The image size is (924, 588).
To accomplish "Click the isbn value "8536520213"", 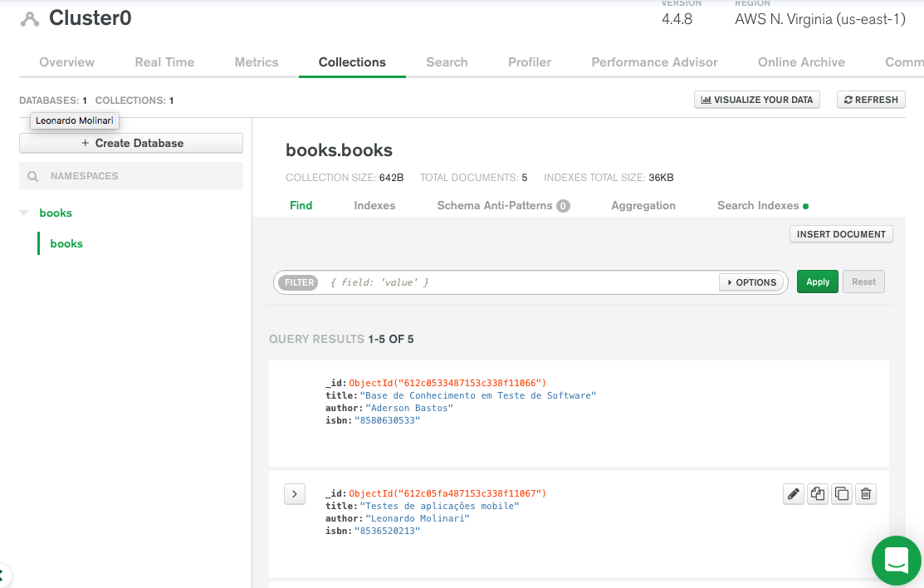I will [387, 530].
